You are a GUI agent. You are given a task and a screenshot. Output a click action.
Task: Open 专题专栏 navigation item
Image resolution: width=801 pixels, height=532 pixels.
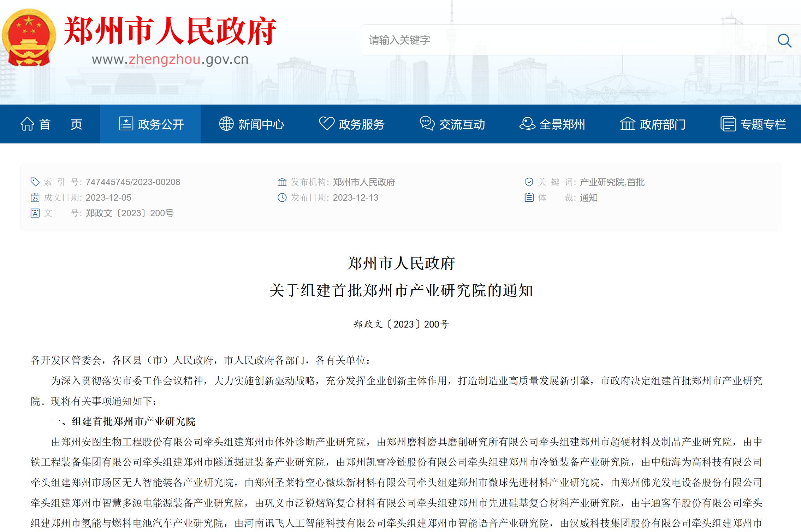tap(752, 124)
